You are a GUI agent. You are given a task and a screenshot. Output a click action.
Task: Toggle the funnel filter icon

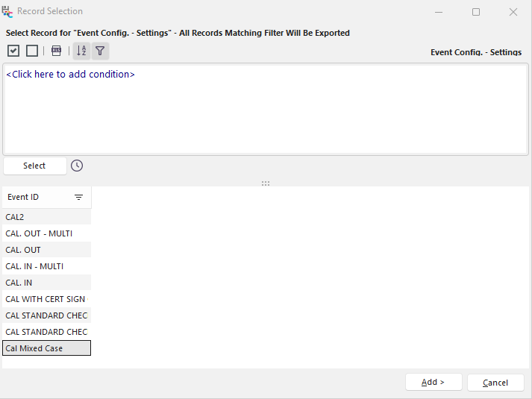click(x=100, y=51)
